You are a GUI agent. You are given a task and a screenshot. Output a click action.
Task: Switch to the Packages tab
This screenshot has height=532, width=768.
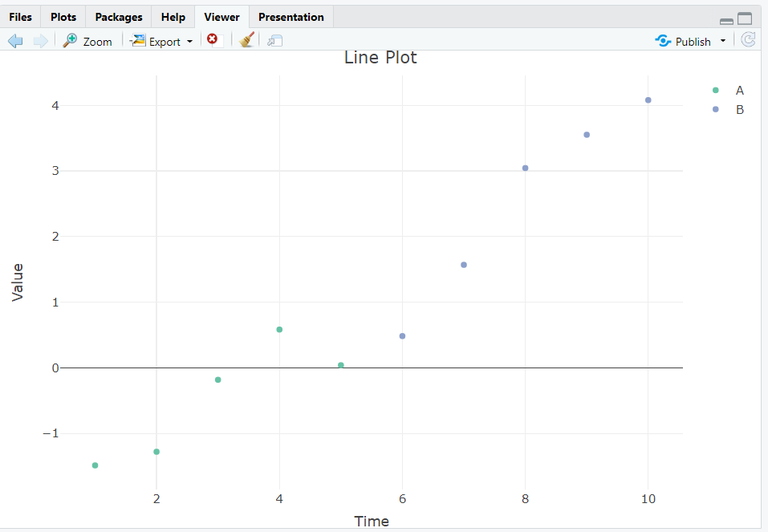[x=119, y=17]
